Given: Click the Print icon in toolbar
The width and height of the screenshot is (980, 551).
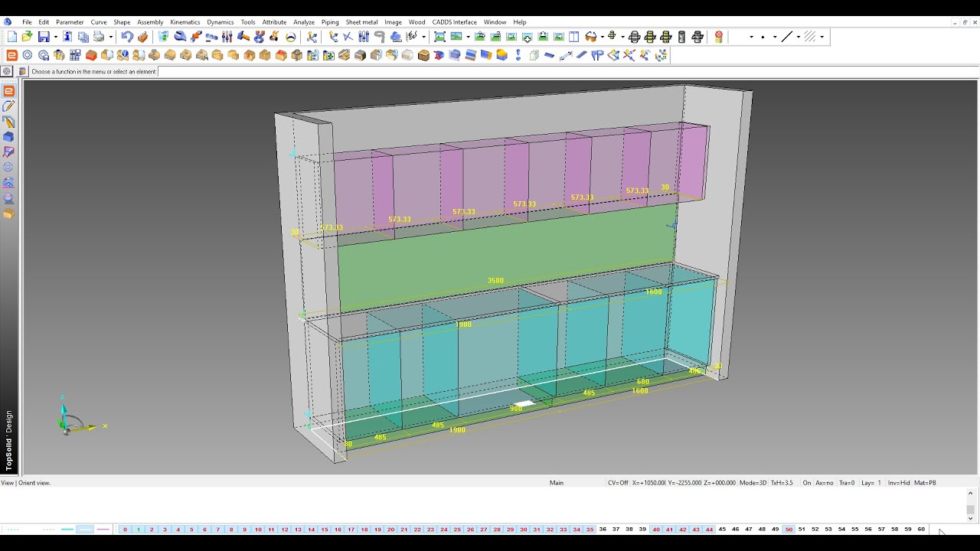Looking at the screenshot, I should click(x=98, y=36).
